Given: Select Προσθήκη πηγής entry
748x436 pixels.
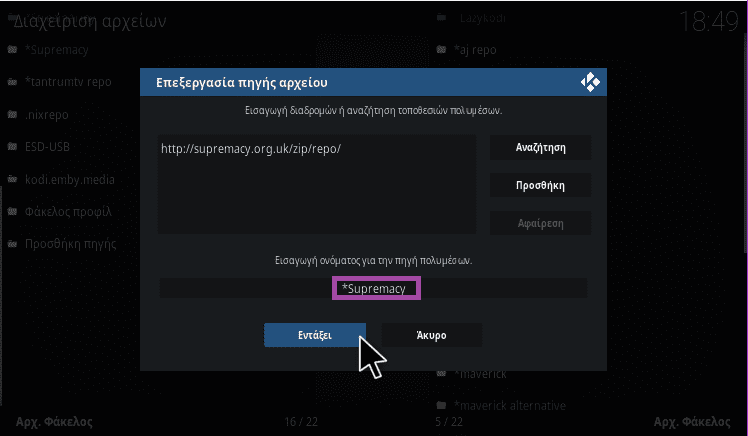Looking at the screenshot, I should coord(71,244).
